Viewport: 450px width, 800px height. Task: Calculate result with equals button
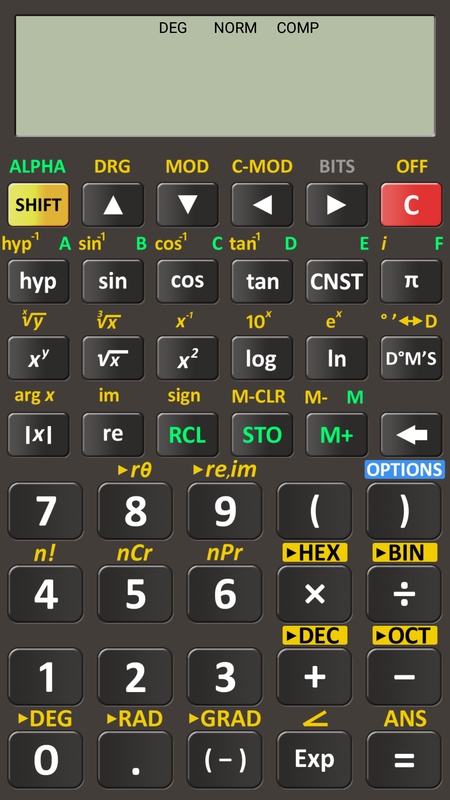(404, 759)
